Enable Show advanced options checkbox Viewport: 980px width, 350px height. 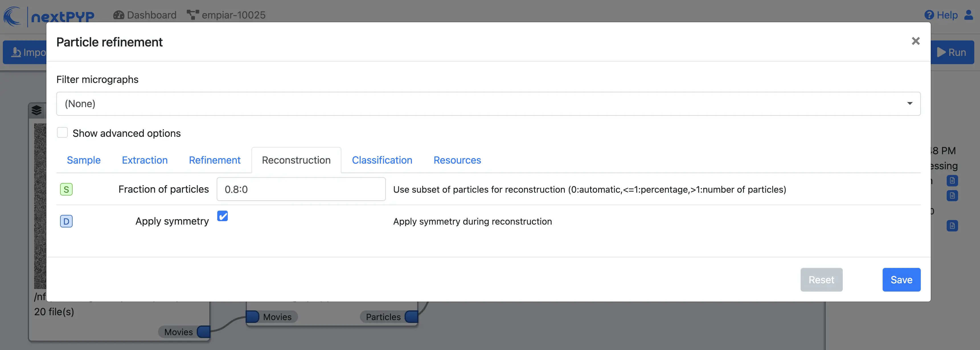(62, 133)
